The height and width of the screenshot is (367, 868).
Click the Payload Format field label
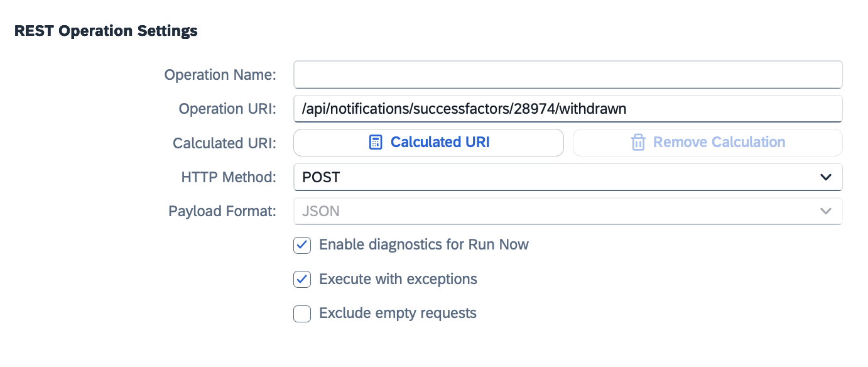pyautogui.click(x=222, y=211)
